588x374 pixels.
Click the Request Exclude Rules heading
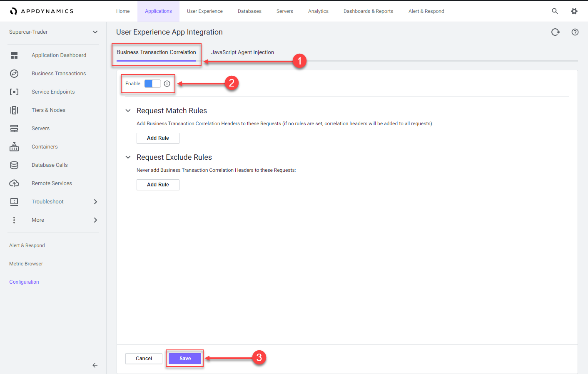pos(174,157)
